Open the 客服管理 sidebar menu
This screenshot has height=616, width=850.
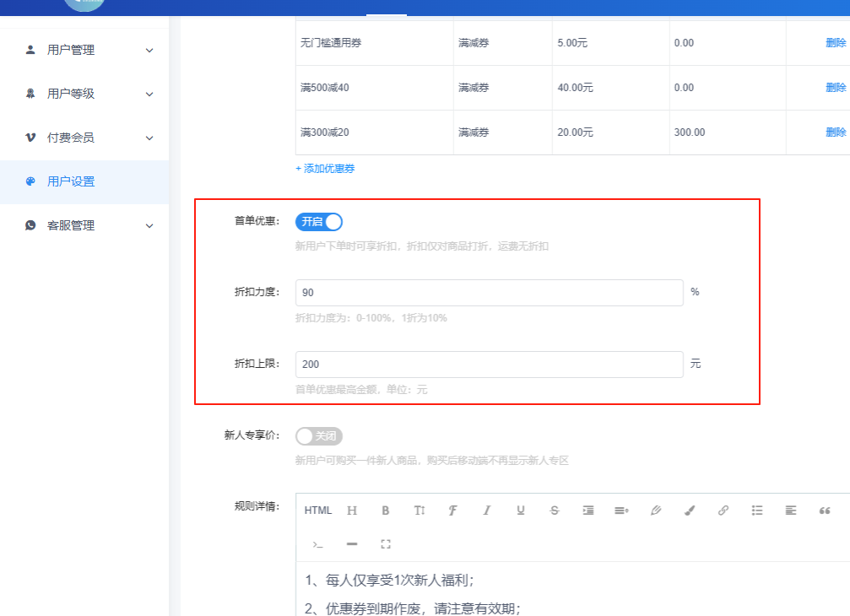[84, 225]
